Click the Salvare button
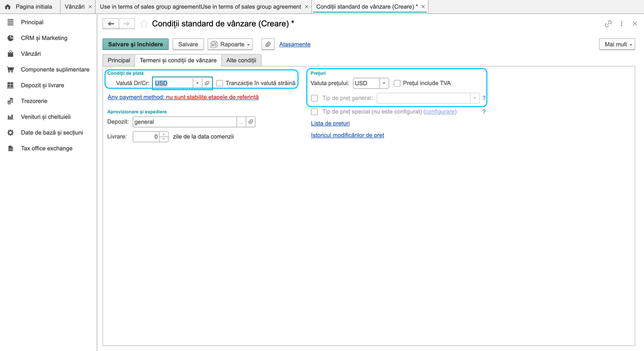Viewport: 644px width, 351px height. pyautogui.click(x=188, y=44)
